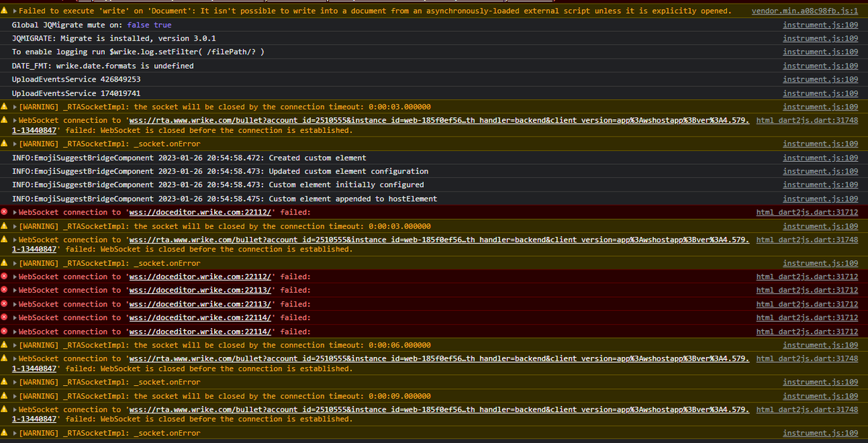Screen dimensions: 868x443
Task: Expand the "Failed to execute 'write'" warning arrow
Action: pos(14,11)
